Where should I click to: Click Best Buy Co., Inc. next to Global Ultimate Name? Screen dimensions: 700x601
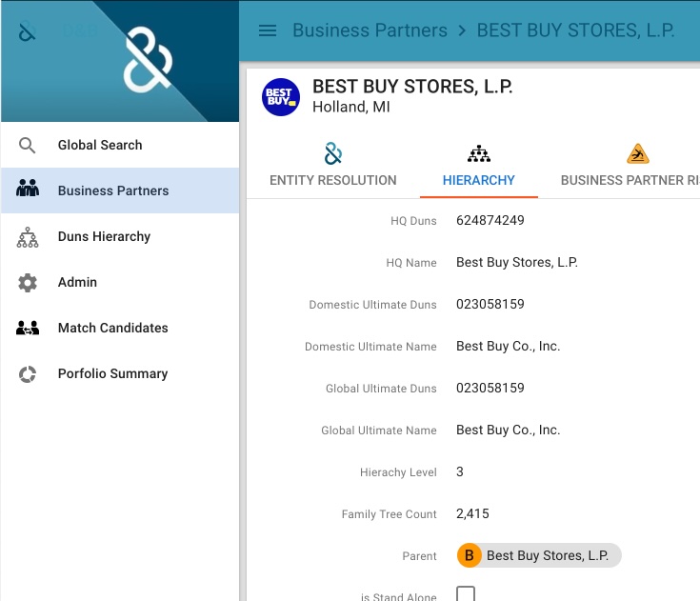pyautogui.click(x=508, y=430)
